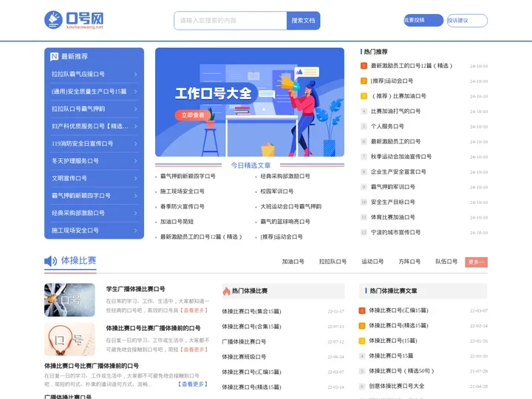This screenshot has width=532, height=399.
Task: Open 体育比赛加油口号
Action: coord(392,217)
